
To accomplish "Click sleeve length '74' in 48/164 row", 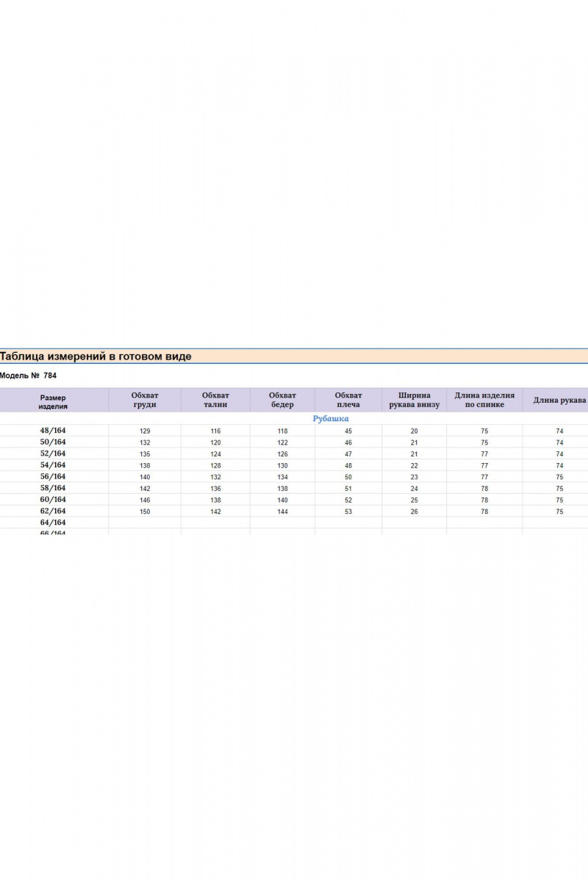I will (559, 431).
